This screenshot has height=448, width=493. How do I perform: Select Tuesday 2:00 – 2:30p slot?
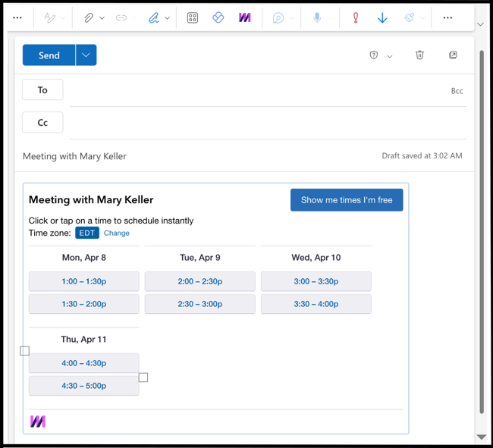point(200,281)
